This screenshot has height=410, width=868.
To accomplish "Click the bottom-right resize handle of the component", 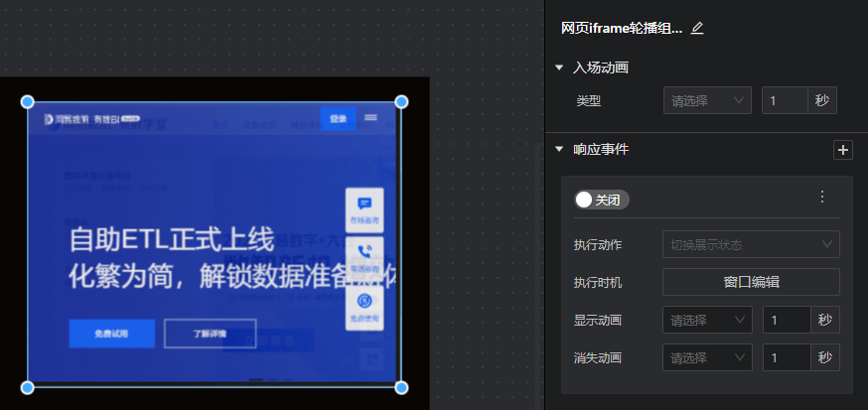I will click(401, 387).
